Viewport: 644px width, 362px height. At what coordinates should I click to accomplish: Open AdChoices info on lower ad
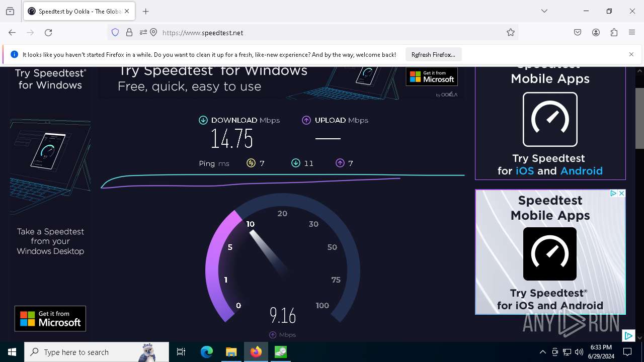click(614, 194)
